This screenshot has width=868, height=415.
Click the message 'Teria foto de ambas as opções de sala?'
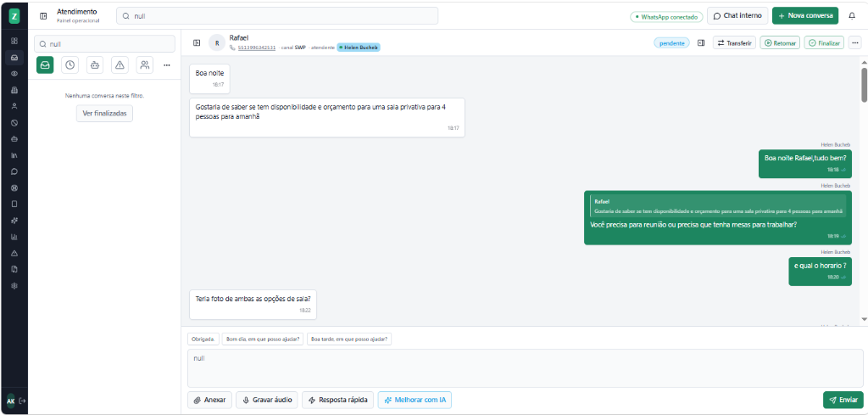tap(253, 304)
